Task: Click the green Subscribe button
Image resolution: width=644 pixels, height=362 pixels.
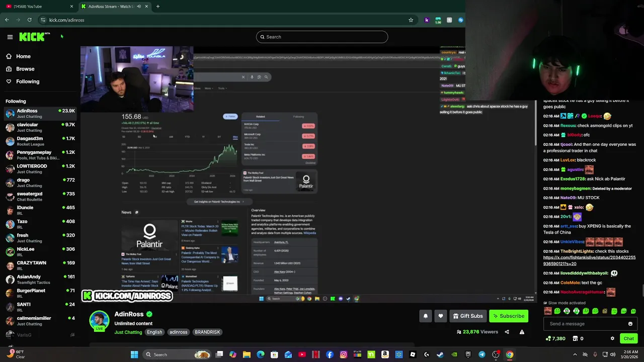Action: 509,316
